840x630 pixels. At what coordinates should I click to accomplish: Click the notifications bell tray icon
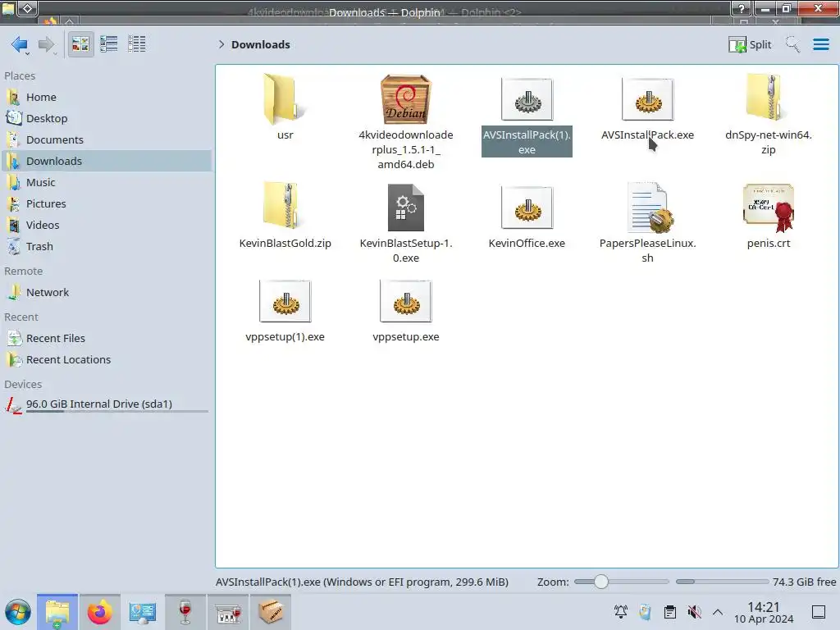[x=621, y=612]
